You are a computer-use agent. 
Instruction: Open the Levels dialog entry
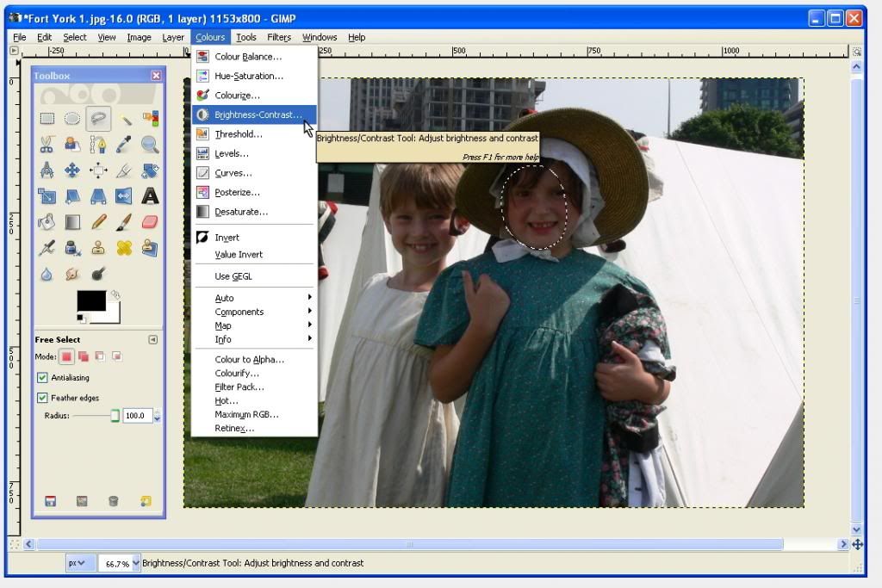[x=255, y=153]
